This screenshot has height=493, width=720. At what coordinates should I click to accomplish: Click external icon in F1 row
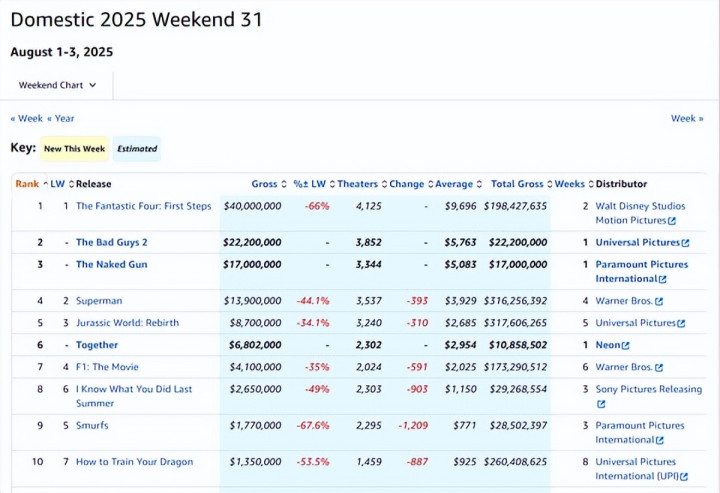pyautogui.click(x=659, y=368)
